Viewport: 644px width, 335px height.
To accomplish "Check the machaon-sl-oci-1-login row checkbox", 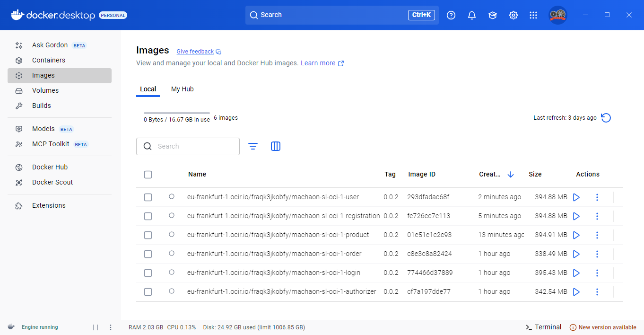I will click(148, 273).
